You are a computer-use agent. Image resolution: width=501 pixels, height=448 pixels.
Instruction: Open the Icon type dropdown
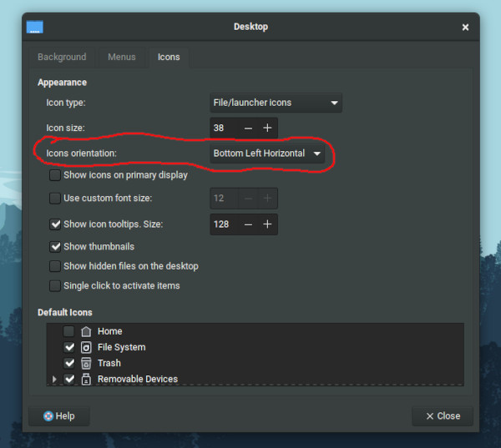(276, 103)
